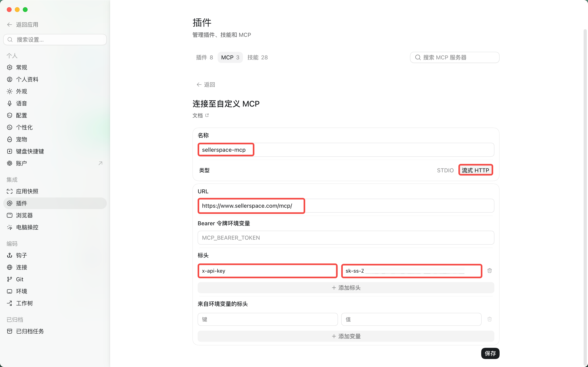Image resolution: width=588 pixels, height=367 pixels.
Task: Click the snapshot icon beside 应用快照
Action: click(10, 191)
